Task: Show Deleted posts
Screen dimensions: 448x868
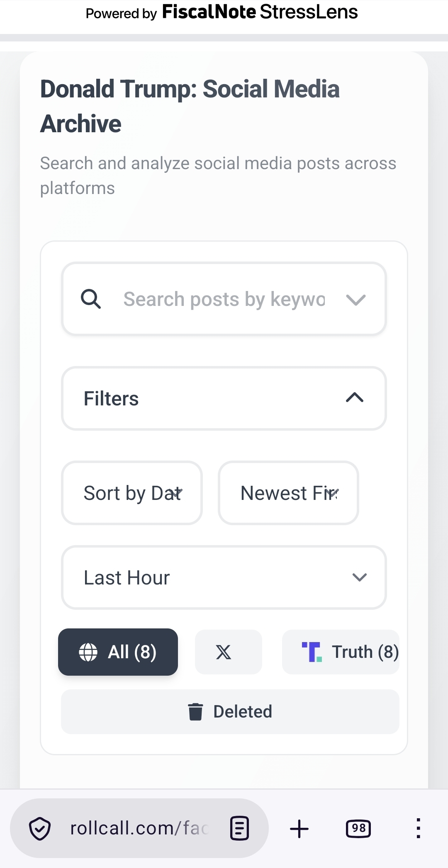Action: tap(230, 712)
